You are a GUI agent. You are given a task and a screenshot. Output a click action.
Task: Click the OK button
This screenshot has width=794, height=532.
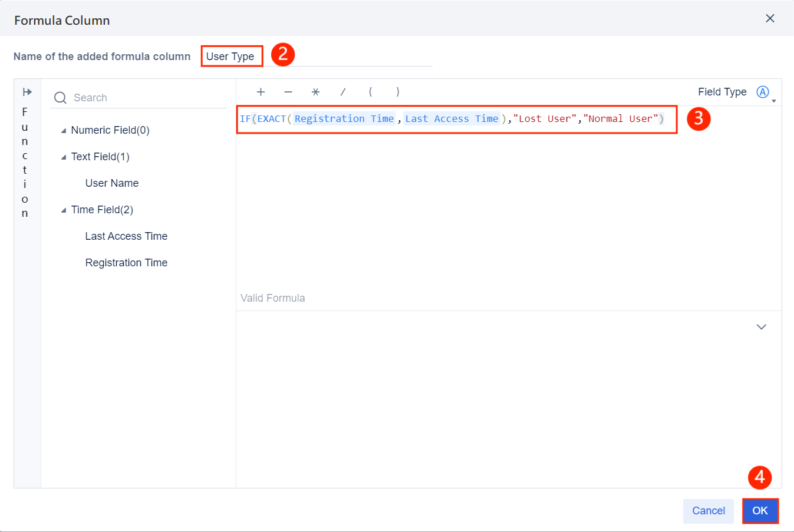[760, 511]
